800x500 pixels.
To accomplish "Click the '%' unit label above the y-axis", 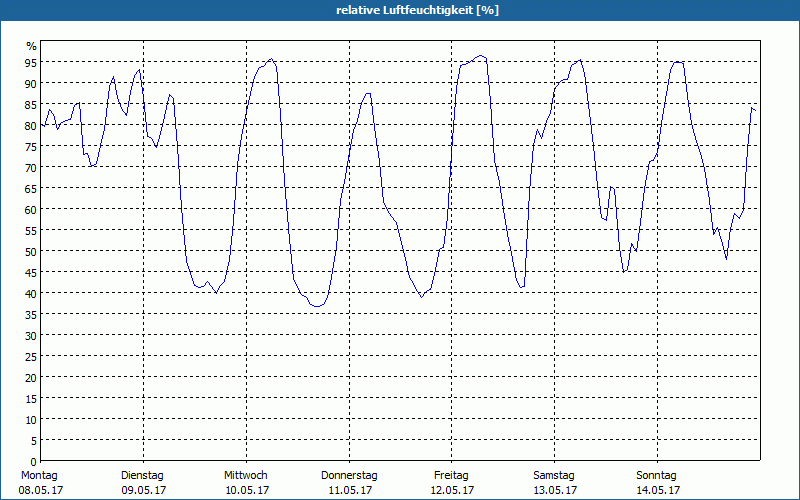I will click(x=31, y=46).
